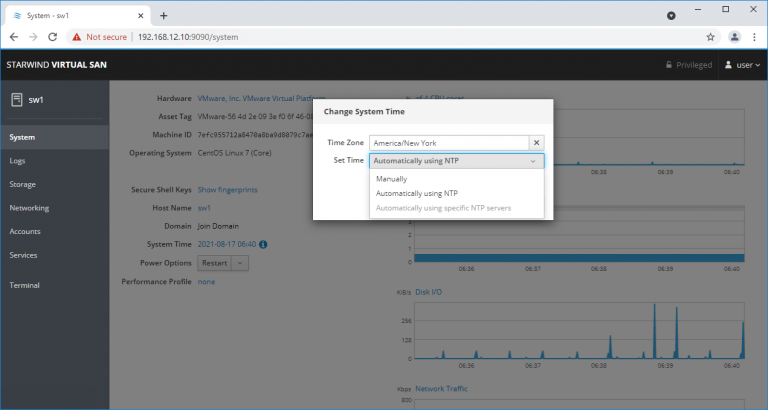
Task: Click Join Domain link
Action: pos(218,226)
